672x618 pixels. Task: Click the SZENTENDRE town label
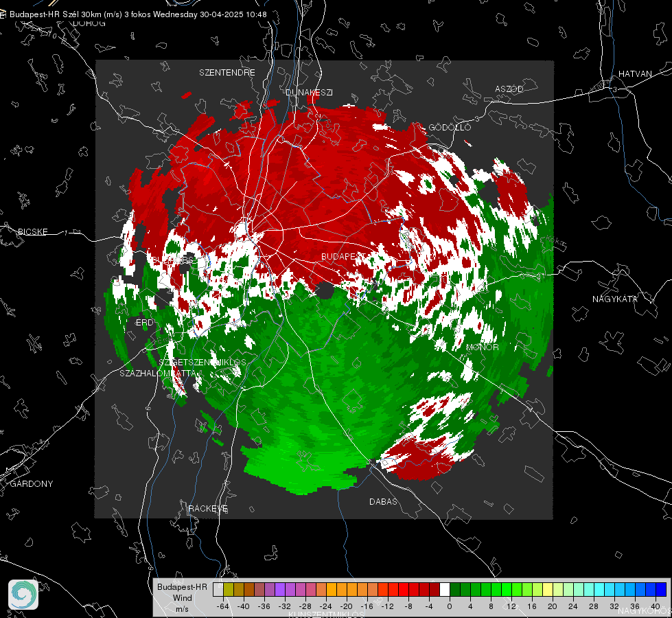[x=227, y=73]
